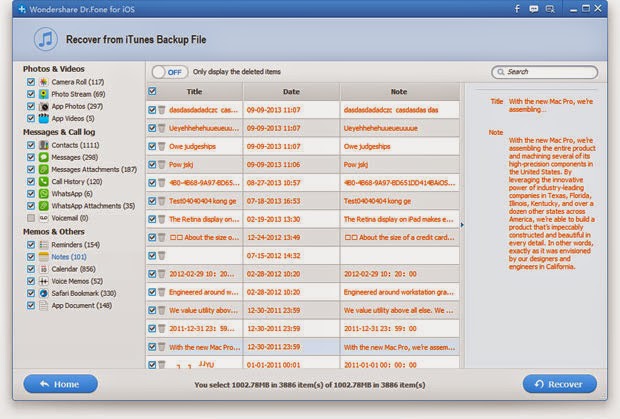Viewport: 620px width, 419px height.
Task: Click the Camera Roll flower icon
Action: pos(43,82)
